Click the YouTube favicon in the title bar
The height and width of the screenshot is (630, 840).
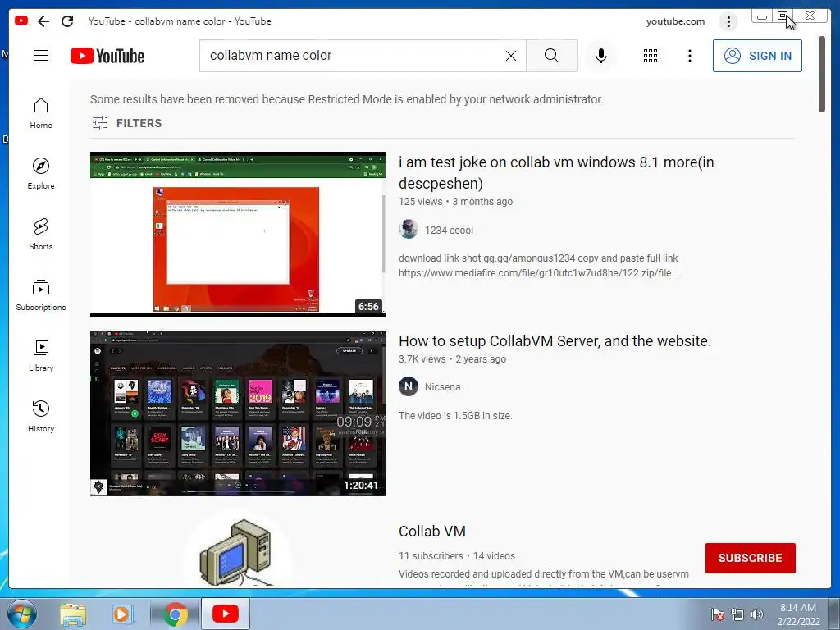click(21, 21)
